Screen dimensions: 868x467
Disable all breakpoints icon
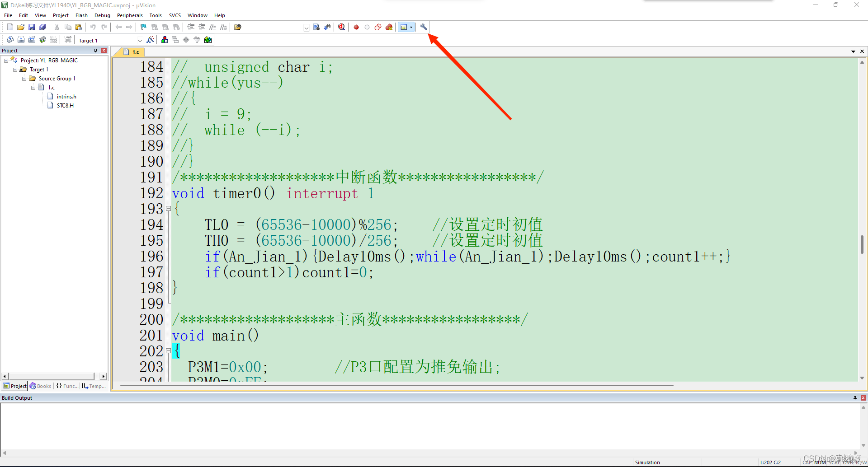(378, 27)
